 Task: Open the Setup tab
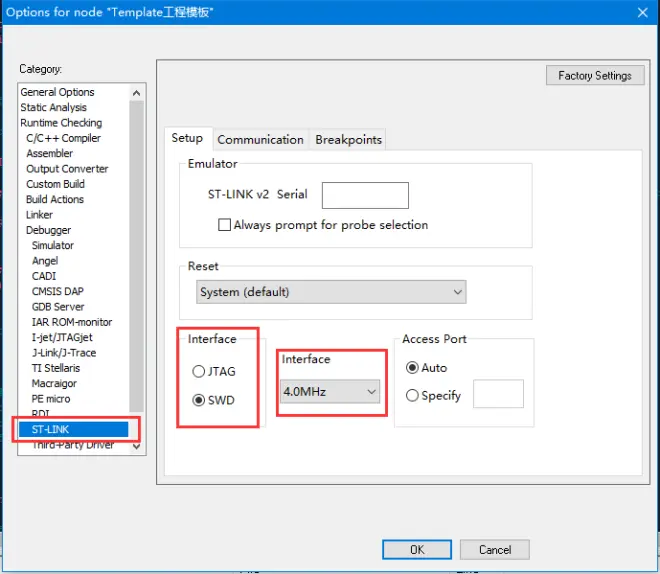[187, 138]
